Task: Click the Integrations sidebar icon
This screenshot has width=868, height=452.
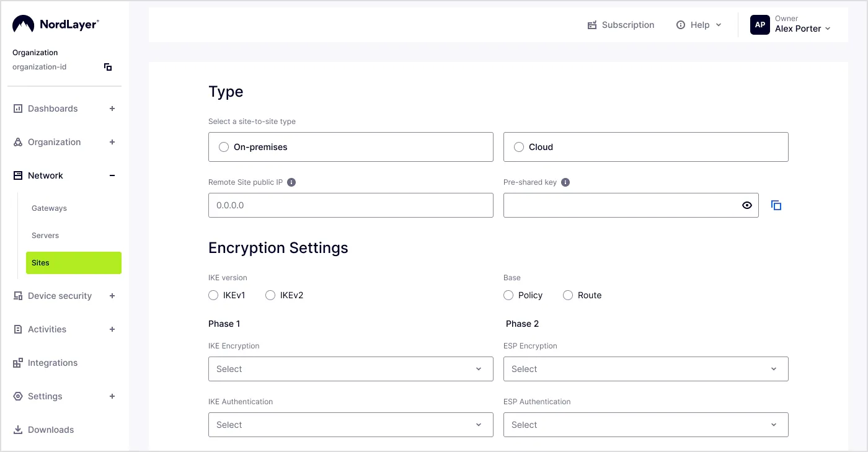Action: [18, 363]
